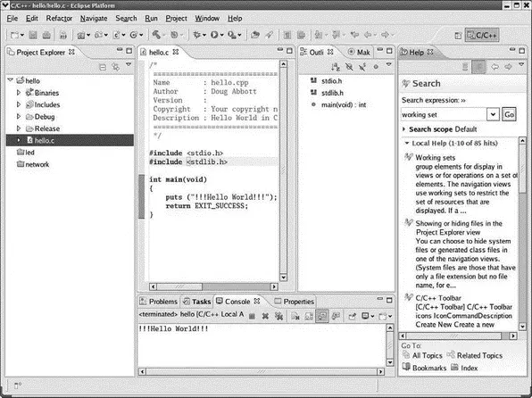Click the Run play icon in the toolbar
Viewport: 532px width, 398px height.
(214, 35)
